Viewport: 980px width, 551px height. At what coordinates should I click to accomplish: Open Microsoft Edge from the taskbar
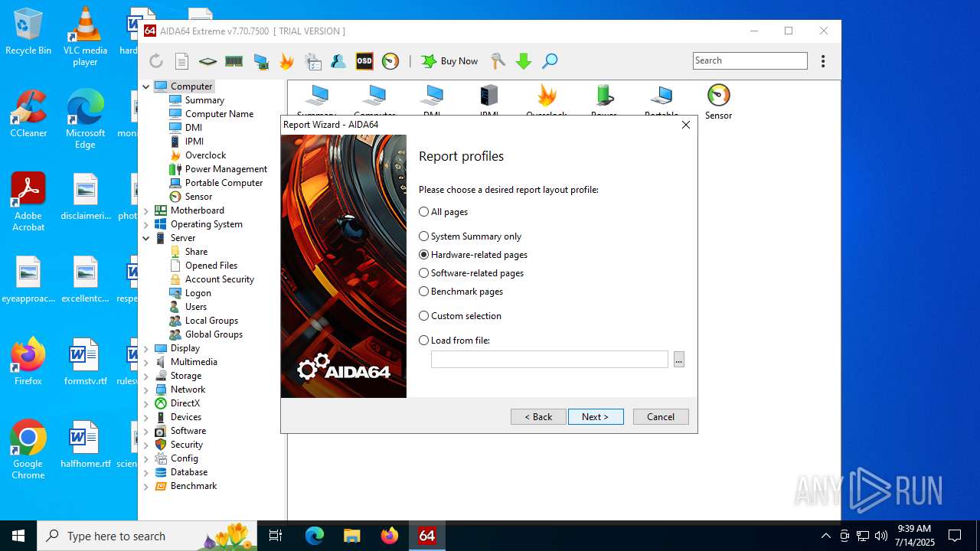315,536
